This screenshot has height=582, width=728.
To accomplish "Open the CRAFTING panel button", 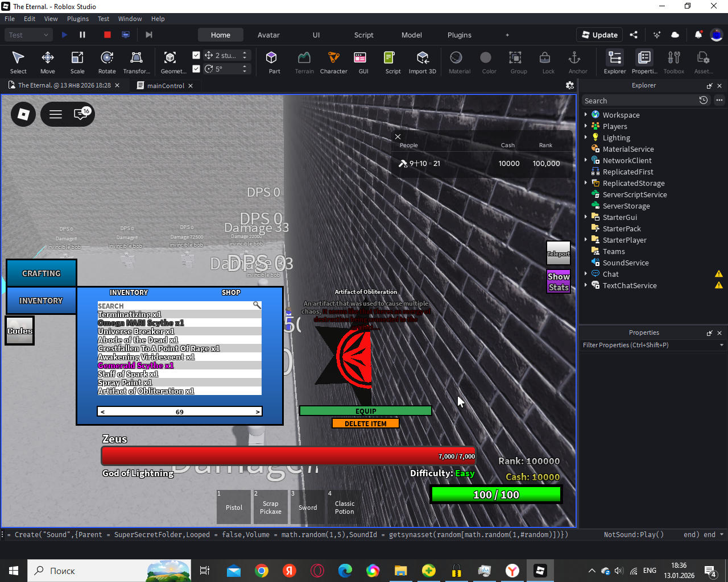I will point(42,273).
